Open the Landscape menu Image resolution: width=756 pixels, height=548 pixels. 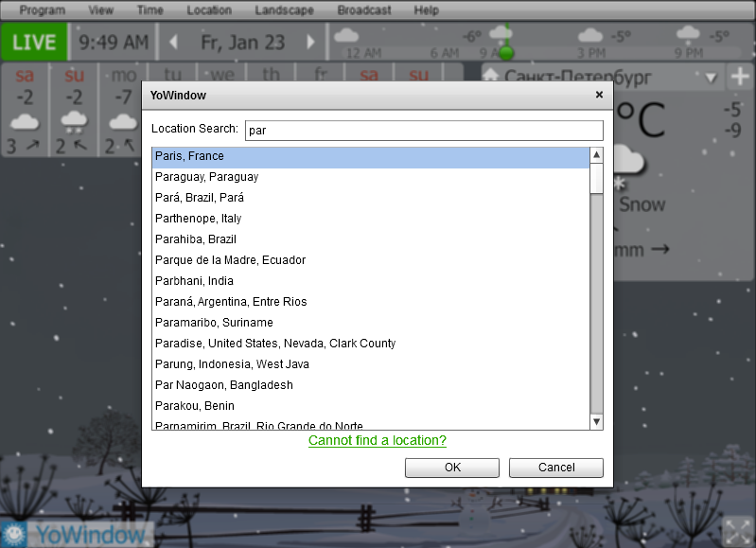coord(284,10)
